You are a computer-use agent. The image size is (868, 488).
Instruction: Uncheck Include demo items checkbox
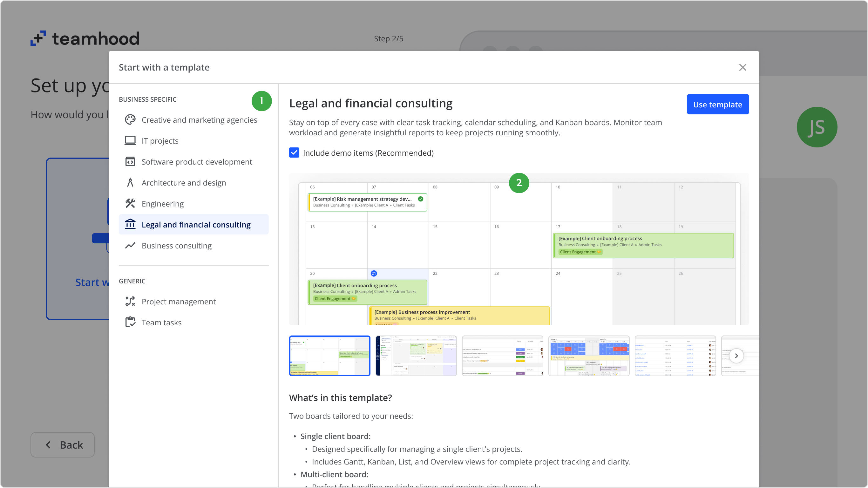(x=294, y=153)
